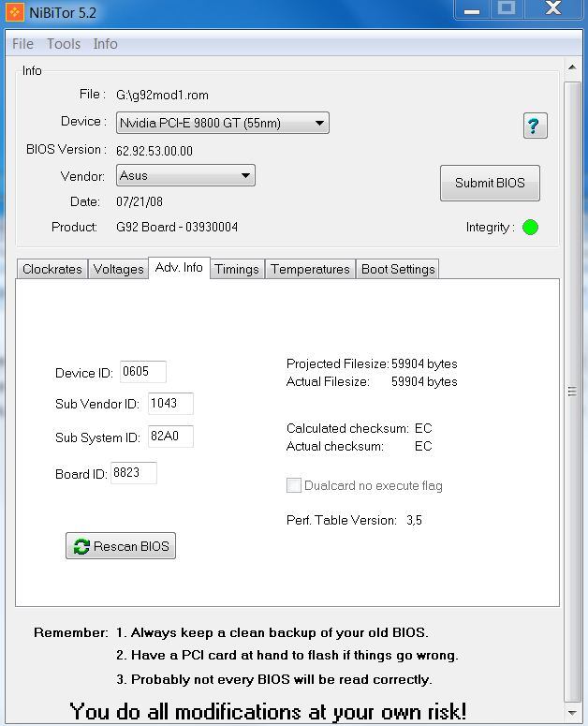Maximize the NiBiTor window
The image size is (588, 726).
pos(507,9)
